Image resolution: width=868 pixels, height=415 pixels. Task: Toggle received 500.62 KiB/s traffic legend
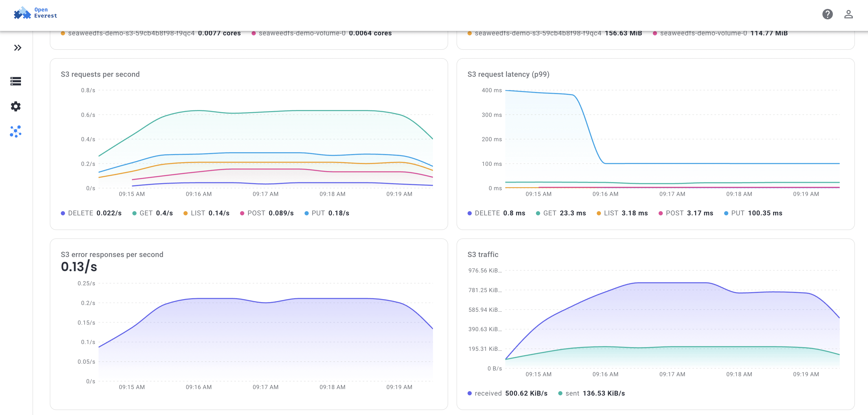507,394
